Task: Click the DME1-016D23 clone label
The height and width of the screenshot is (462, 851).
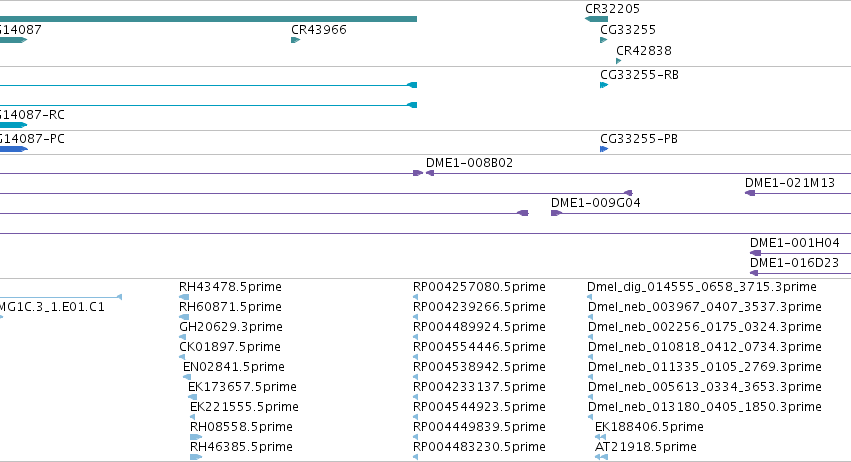Action: pyautogui.click(x=794, y=262)
